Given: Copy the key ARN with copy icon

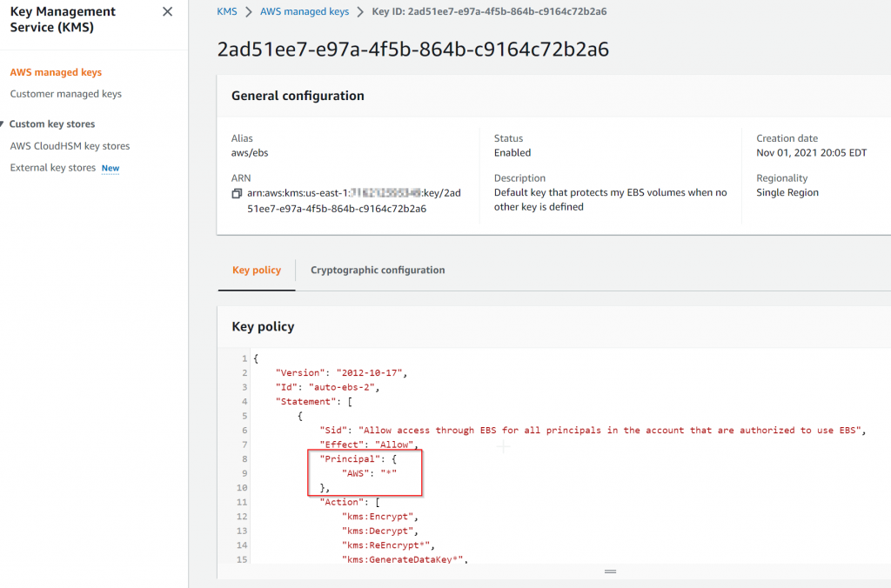Looking at the screenshot, I should (x=237, y=194).
